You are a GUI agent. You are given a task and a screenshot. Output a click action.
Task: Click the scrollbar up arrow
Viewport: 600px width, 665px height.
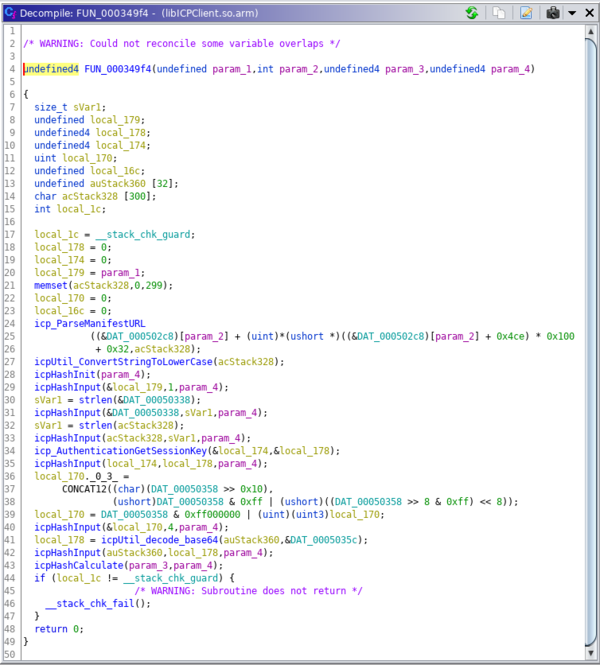pos(591,32)
